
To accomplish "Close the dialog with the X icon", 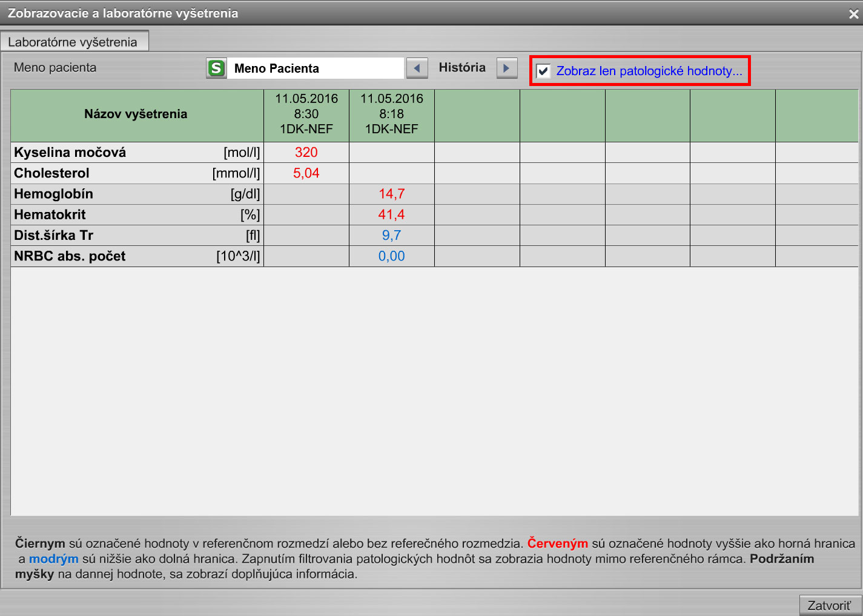I will [x=853, y=14].
